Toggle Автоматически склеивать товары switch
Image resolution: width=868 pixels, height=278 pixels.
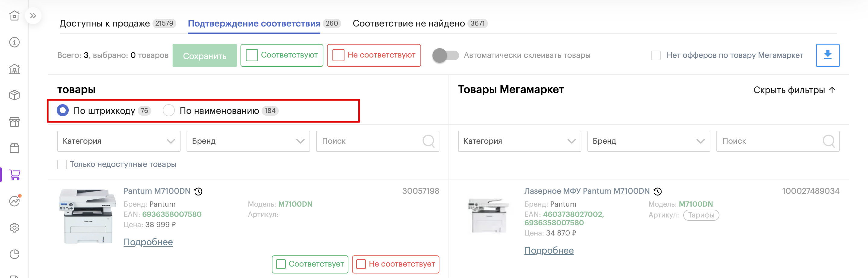445,55
